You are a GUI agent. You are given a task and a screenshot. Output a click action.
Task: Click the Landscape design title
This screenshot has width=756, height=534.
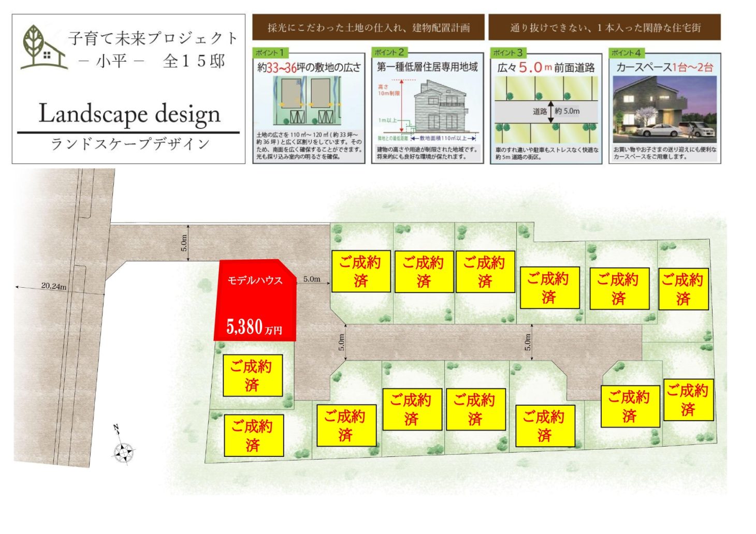click(129, 114)
